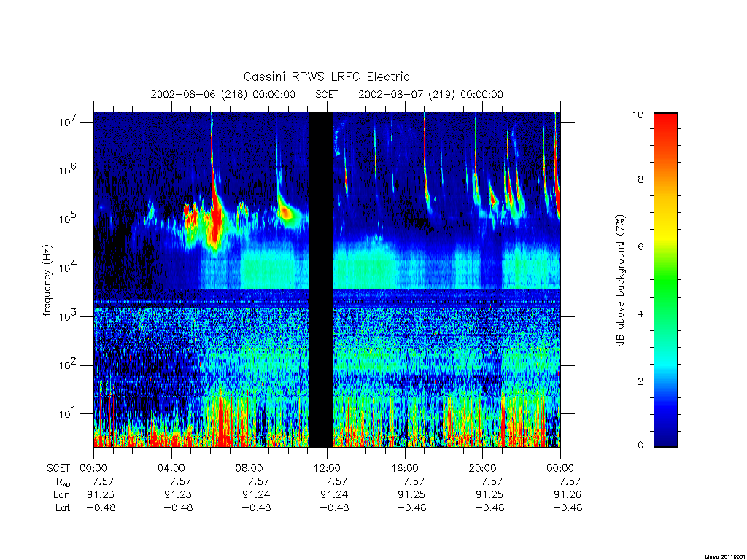Viewport: 747px width, 560px height.
Task: Click the longitude value "91.26"
Action: [x=568, y=495]
